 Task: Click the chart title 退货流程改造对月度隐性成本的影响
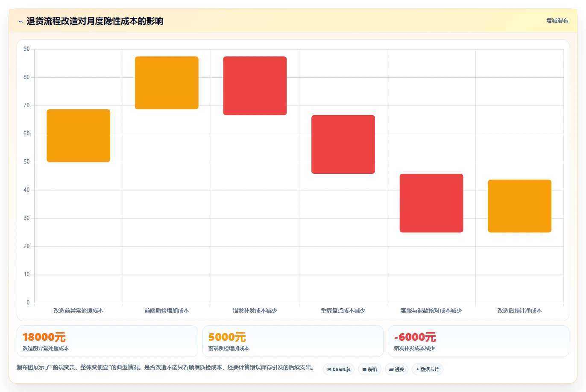coord(95,21)
